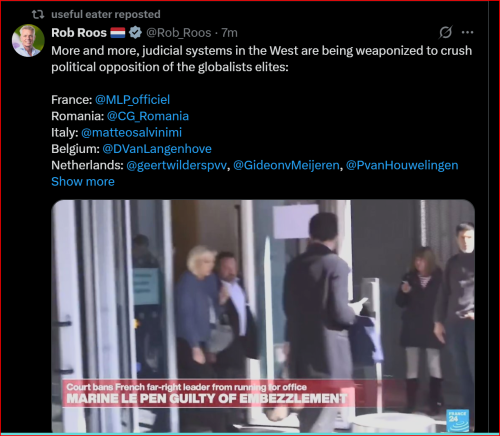Click the 7m post timestamp

tap(229, 33)
